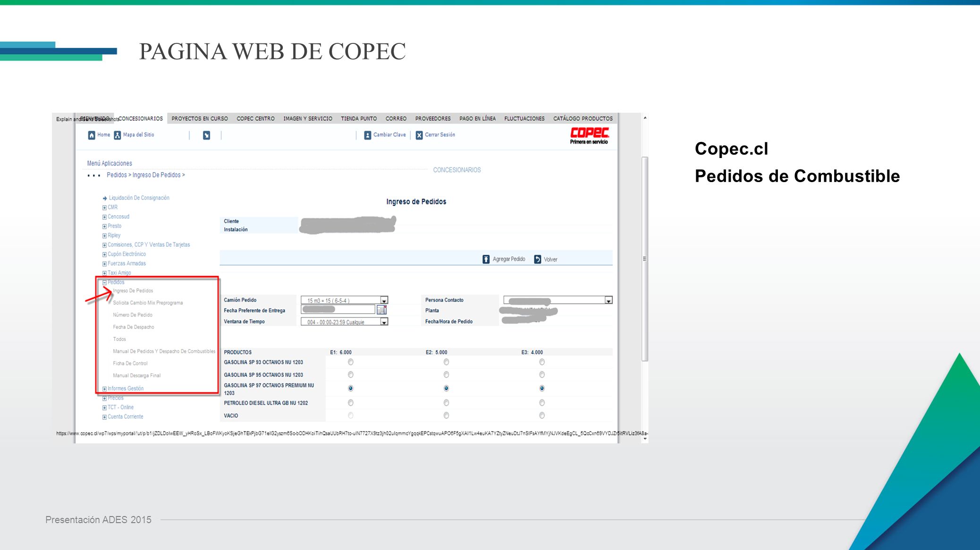Select Gasolina 95 Octanos for E1
This screenshot has height=550, width=980.
[x=351, y=375]
